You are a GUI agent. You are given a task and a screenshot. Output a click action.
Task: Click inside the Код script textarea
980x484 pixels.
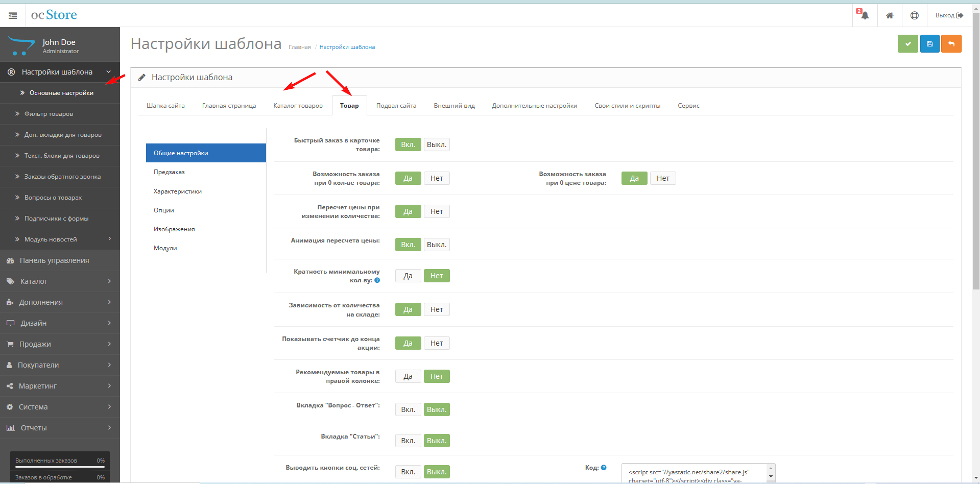(695, 473)
